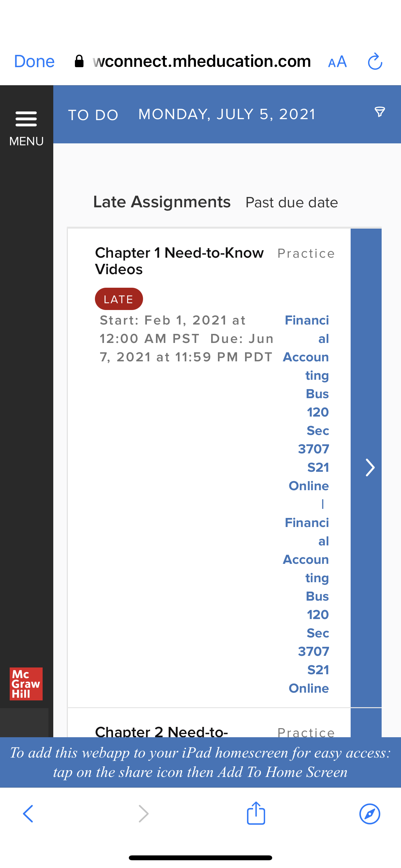Open the filter funnel icon

(380, 112)
